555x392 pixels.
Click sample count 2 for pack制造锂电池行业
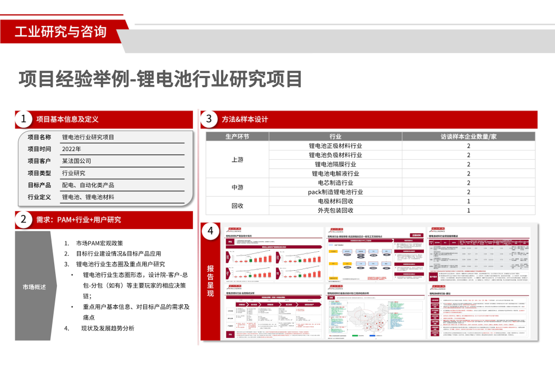469,192
